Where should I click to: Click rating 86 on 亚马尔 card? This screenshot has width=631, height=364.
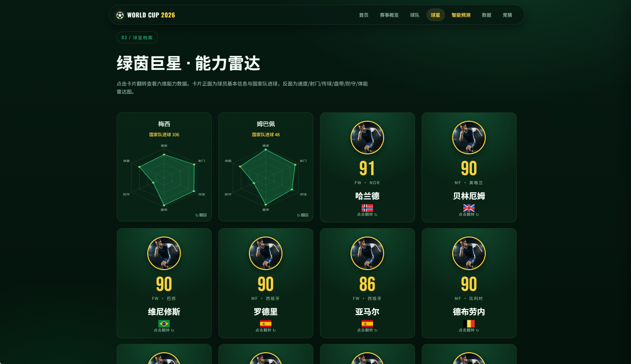(367, 284)
